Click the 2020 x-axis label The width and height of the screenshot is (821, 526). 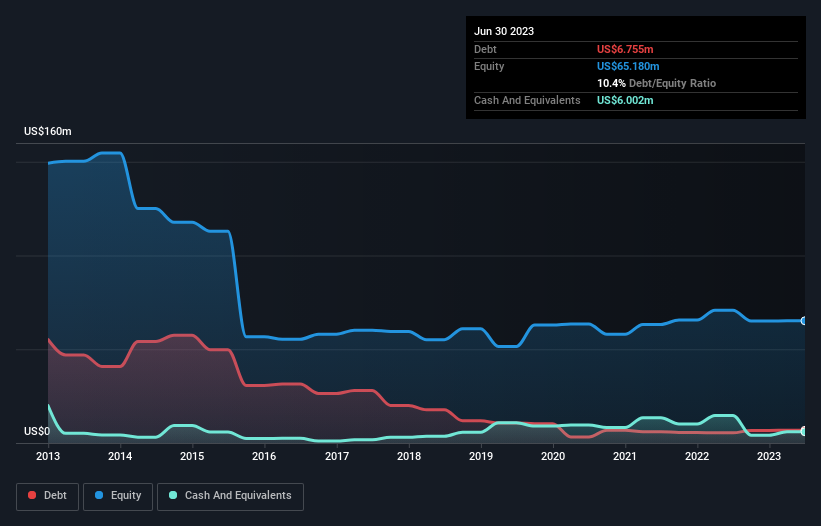pos(553,456)
